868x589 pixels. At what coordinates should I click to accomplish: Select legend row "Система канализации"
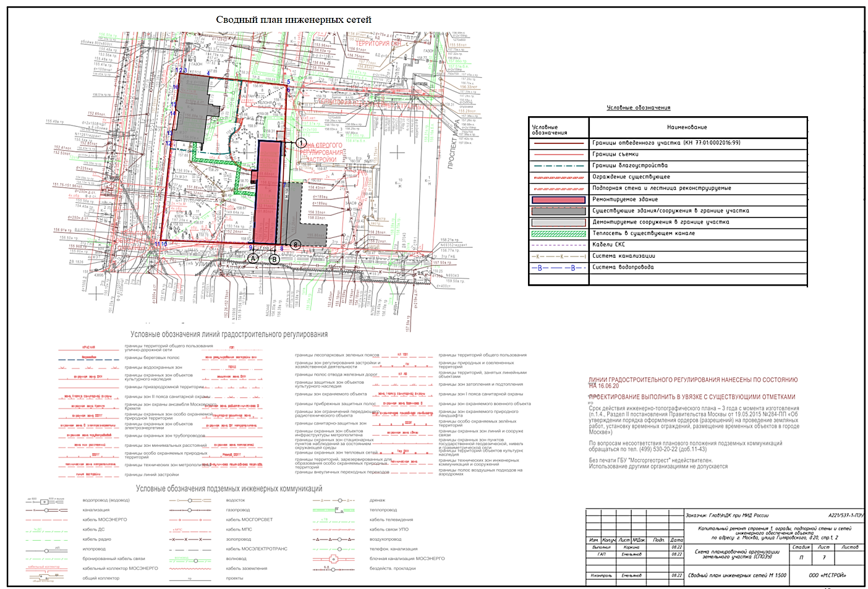click(x=668, y=256)
